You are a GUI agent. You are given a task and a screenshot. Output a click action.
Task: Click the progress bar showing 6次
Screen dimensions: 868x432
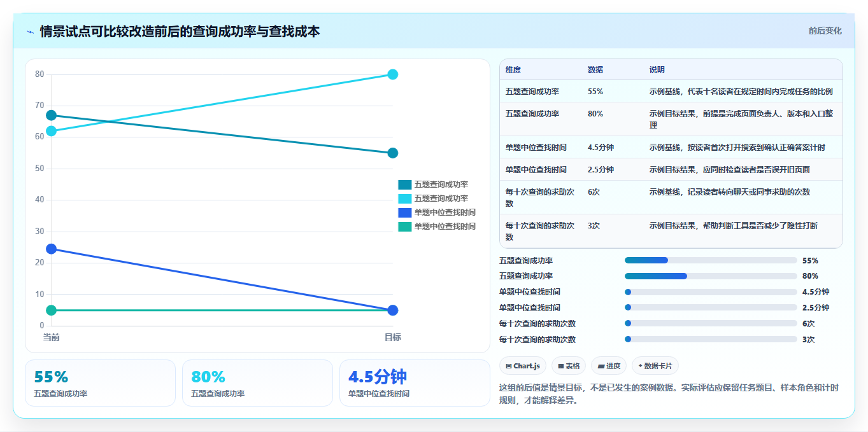pos(711,324)
